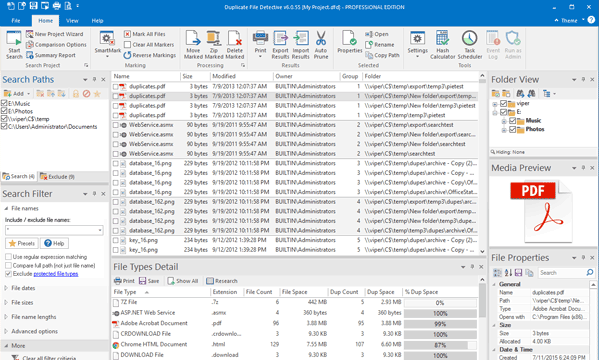Open Properties of selected file
The image size is (601, 360).
[x=350, y=42]
